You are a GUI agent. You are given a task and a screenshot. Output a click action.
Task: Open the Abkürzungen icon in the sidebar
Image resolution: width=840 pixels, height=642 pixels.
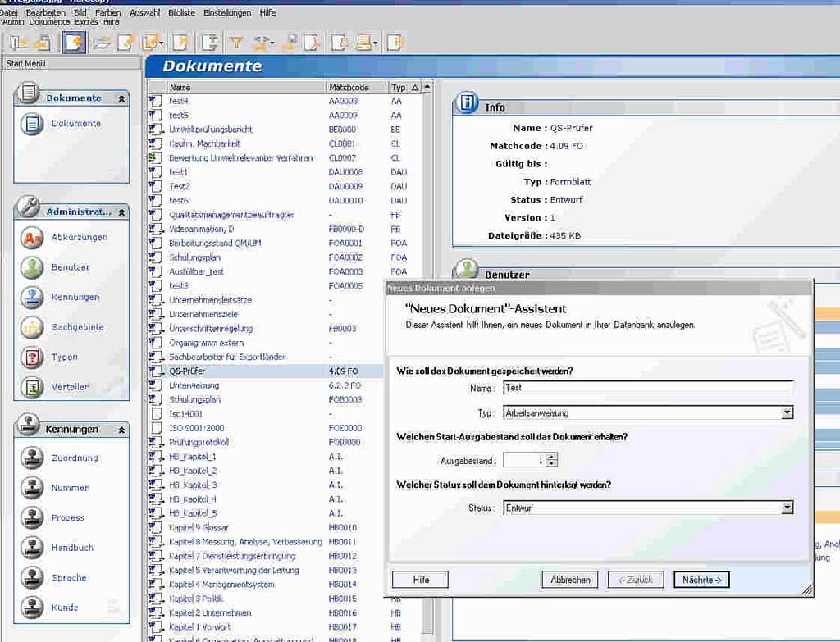pos(32,237)
